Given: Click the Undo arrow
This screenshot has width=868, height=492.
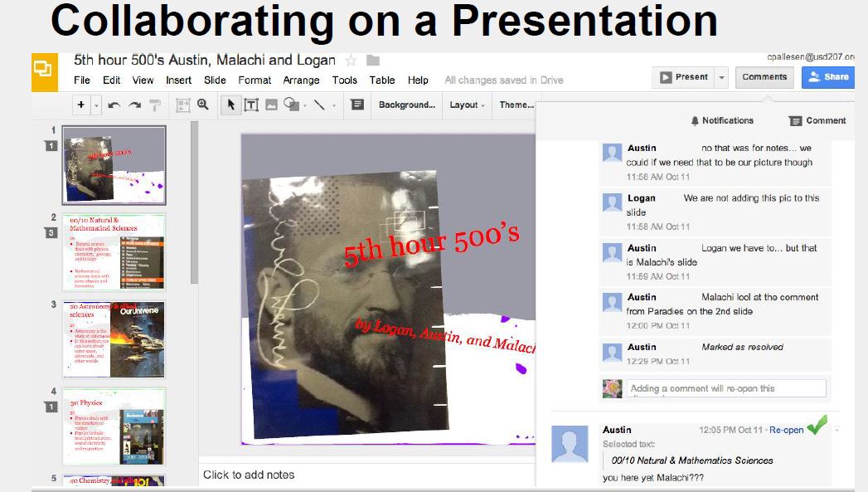Looking at the screenshot, I should pos(114,105).
